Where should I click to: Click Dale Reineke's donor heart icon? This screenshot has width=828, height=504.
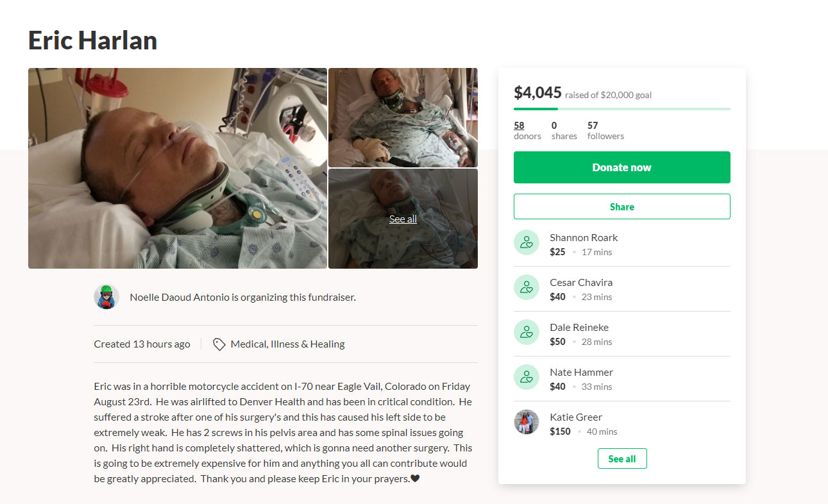[x=527, y=332]
